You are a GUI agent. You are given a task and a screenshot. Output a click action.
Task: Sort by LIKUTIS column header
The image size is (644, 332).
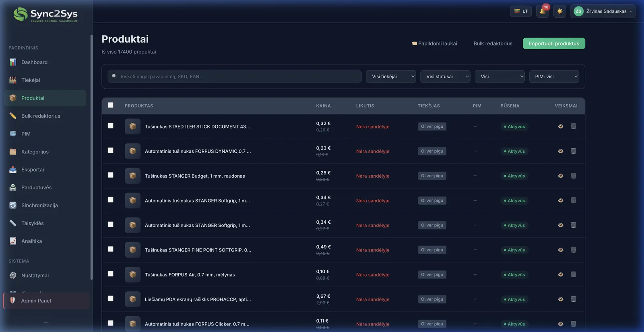(365, 106)
